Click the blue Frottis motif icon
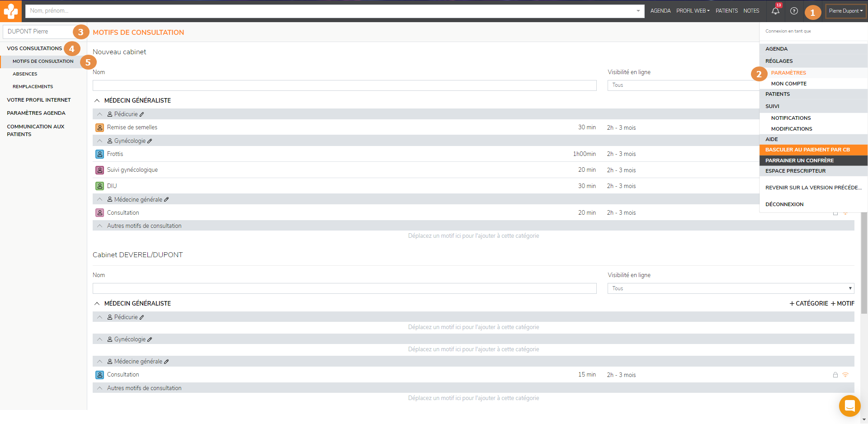This screenshot has height=424, width=868. tap(100, 154)
